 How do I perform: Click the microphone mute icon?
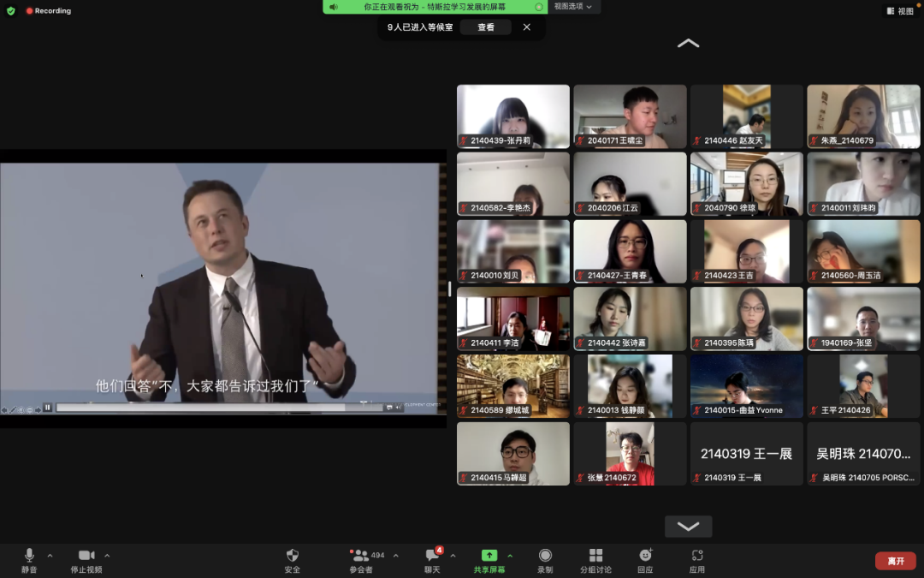pyautogui.click(x=29, y=555)
